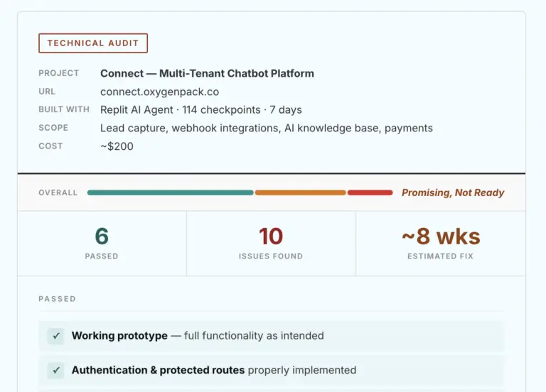The image size is (546, 392).
Task: Click the OVERALL label
Action: [x=58, y=192]
